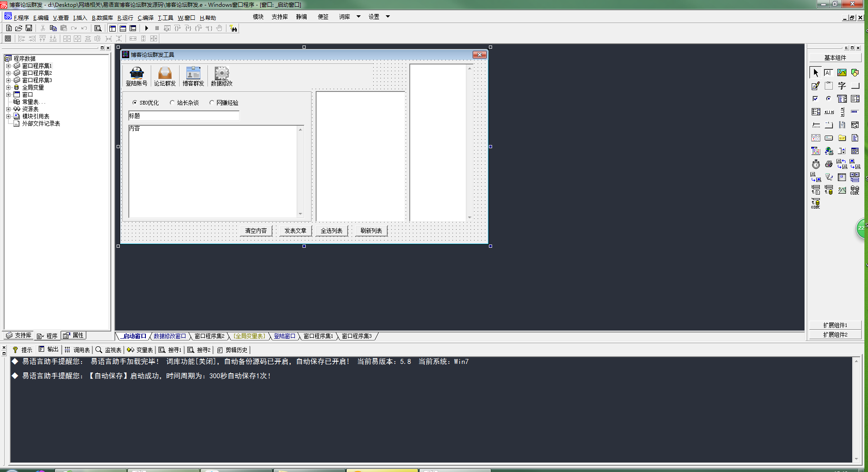The image size is (868, 472).
Task: Click the 发表文章 button
Action: (295, 231)
